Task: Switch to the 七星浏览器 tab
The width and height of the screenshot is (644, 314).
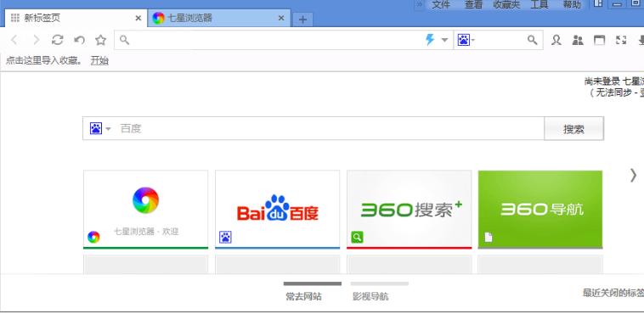Action: pos(218,18)
